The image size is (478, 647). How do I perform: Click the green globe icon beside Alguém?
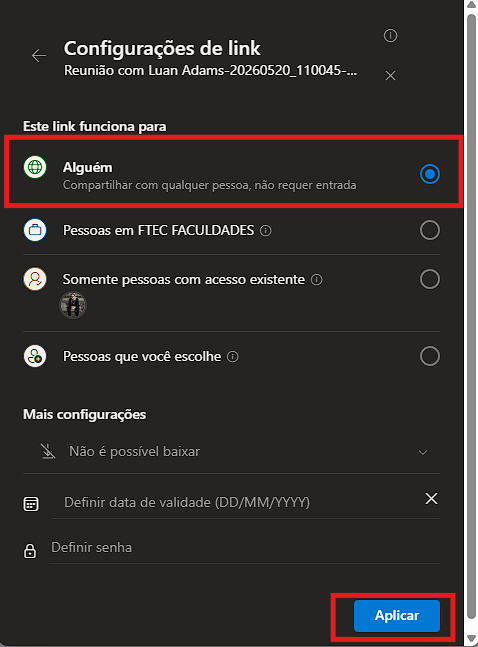[x=35, y=167]
